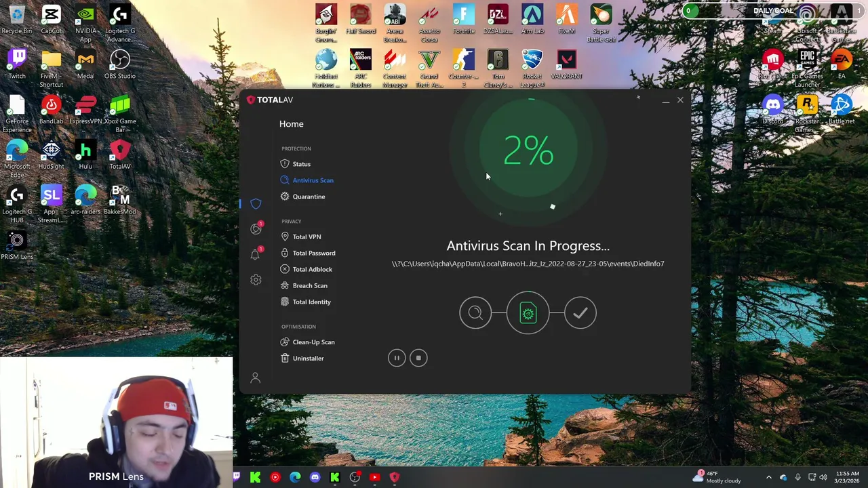Open Total Adblock
Screen dimensions: 868x488
306,269
